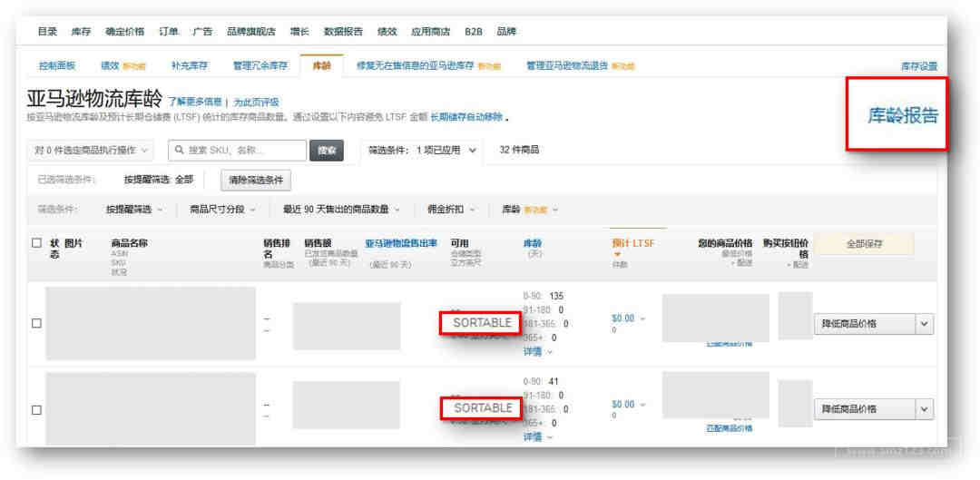980x480 pixels.
Task: Click the 全部保存 button
Action: click(x=864, y=244)
